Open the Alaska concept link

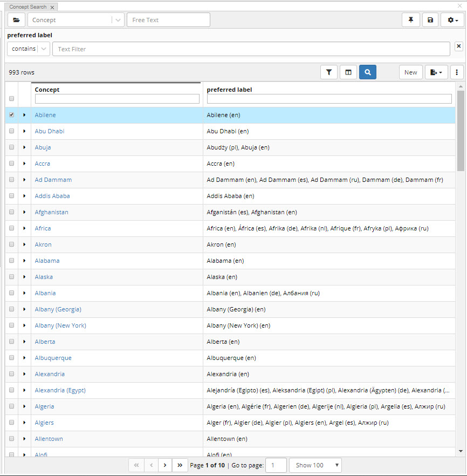44,277
